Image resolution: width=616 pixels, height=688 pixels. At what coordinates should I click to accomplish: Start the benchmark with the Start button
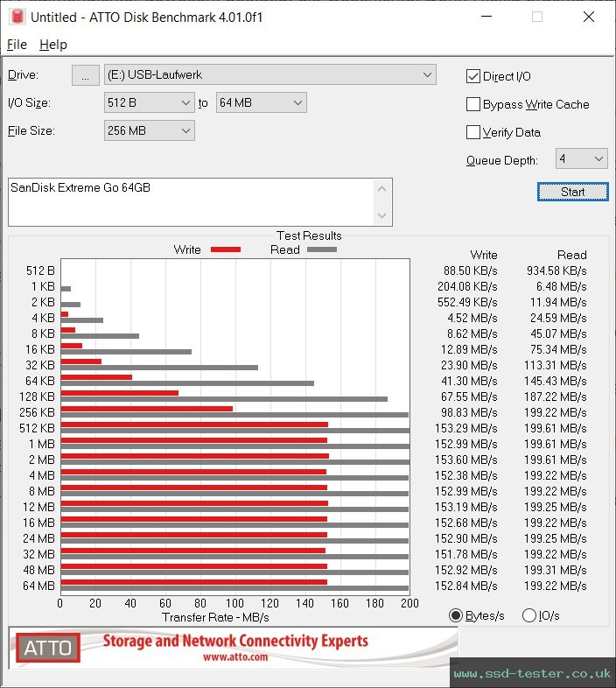(x=572, y=192)
